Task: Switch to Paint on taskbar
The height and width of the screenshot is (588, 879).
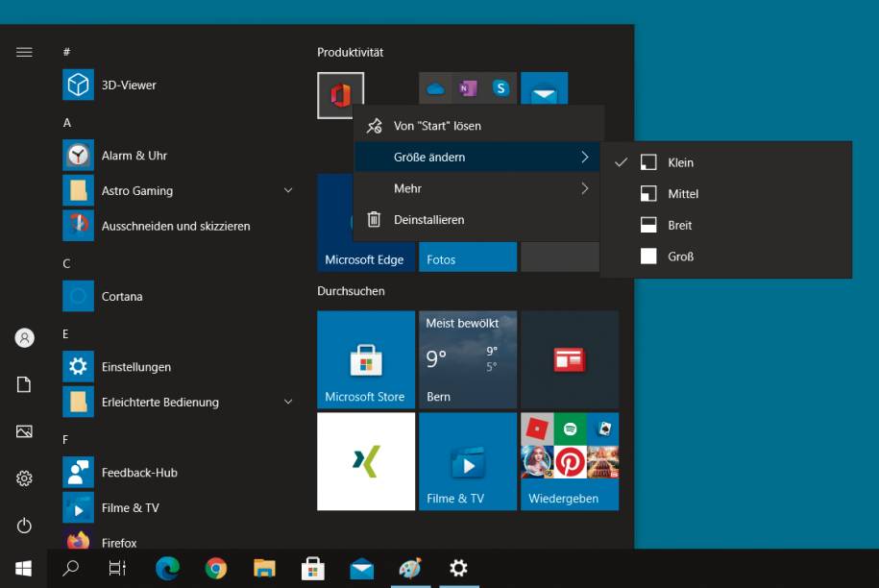Action: point(410,569)
